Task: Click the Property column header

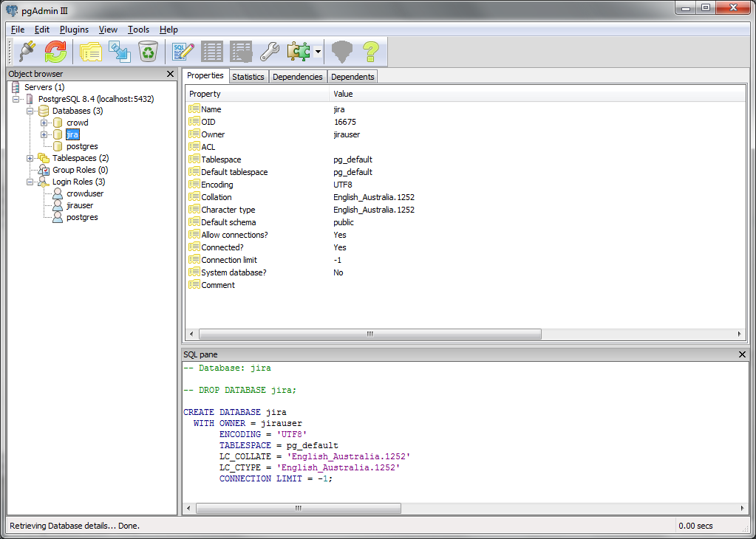Action: (x=257, y=94)
